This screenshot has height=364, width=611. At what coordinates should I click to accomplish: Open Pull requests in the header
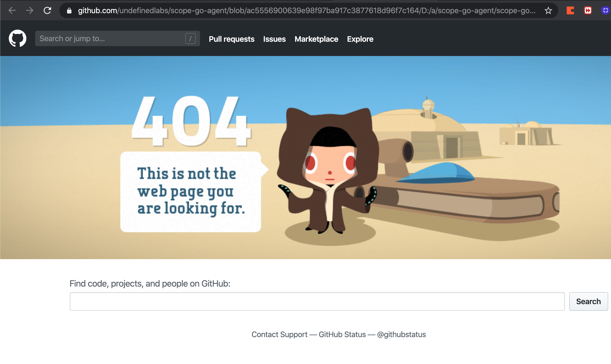[231, 39]
